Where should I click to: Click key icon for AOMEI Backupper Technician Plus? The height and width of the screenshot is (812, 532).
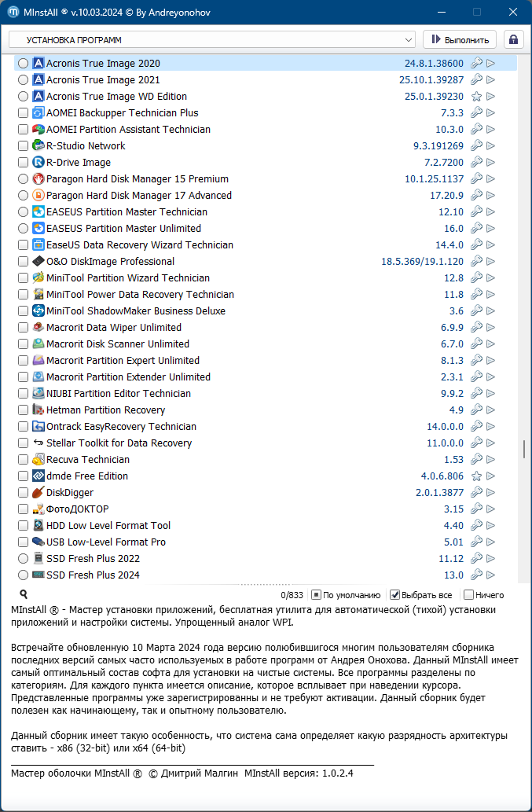pyautogui.click(x=476, y=113)
